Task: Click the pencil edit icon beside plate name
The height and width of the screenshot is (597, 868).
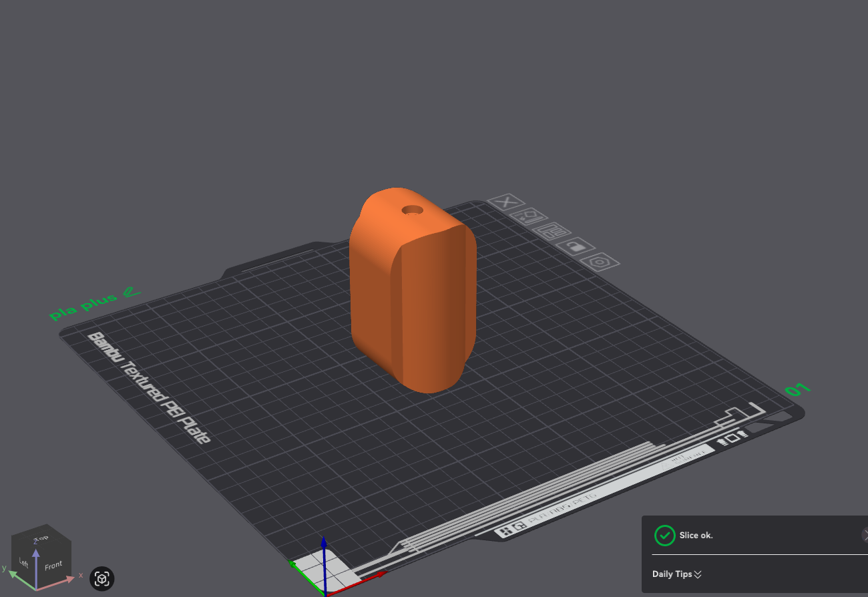Action: (132, 291)
